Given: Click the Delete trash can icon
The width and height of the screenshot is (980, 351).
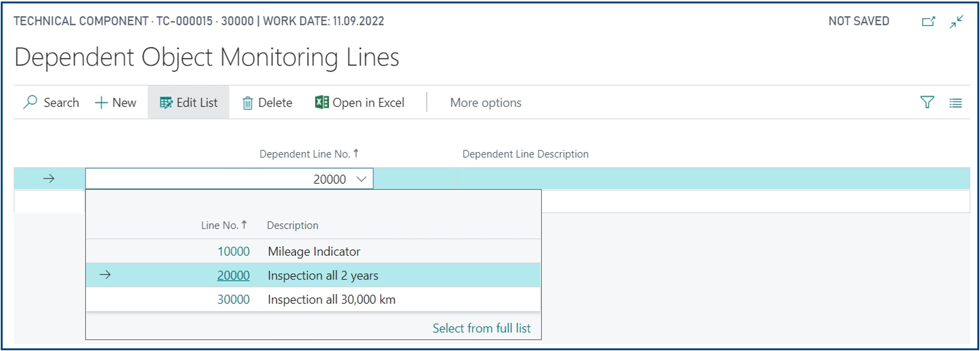Looking at the screenshot, I should (x=248, y=103).
